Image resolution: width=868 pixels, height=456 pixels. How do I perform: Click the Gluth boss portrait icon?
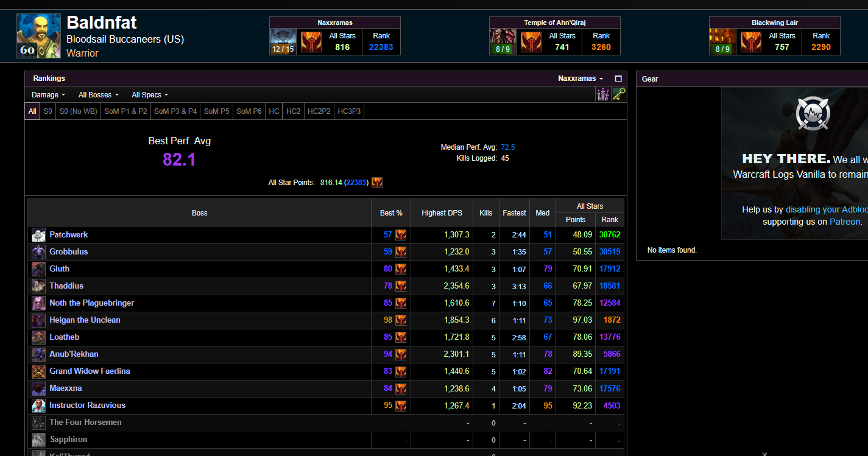click(x=38, y=269)
